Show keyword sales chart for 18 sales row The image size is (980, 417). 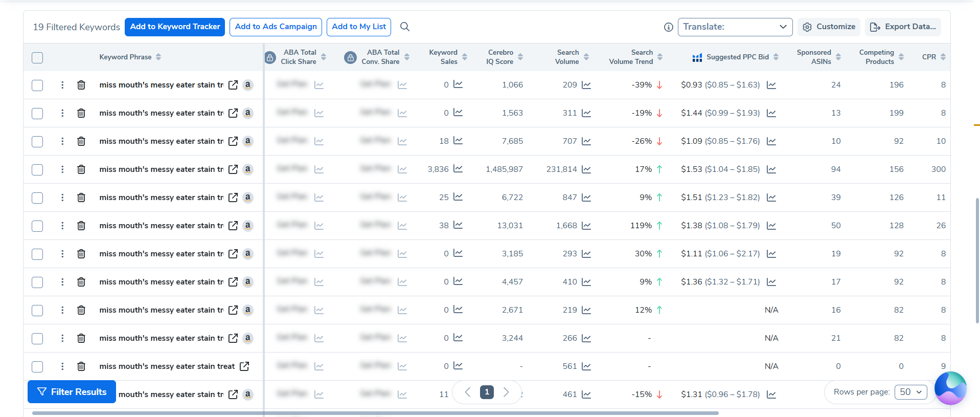(458, 141)
